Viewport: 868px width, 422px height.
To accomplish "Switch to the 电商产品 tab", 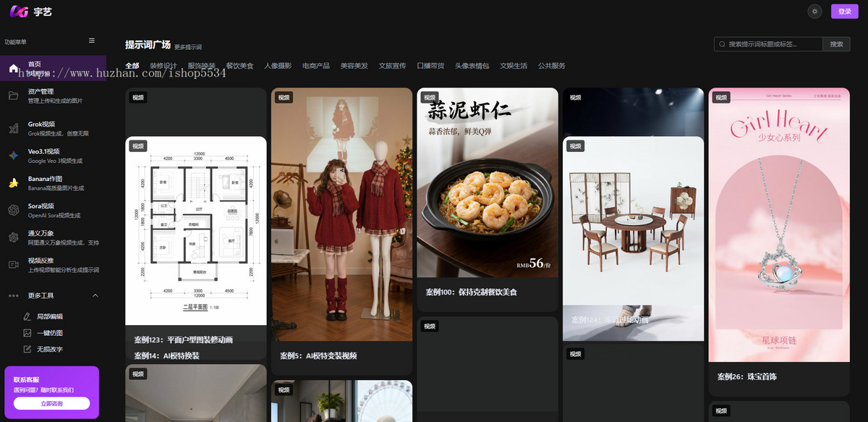I will 316,66.
